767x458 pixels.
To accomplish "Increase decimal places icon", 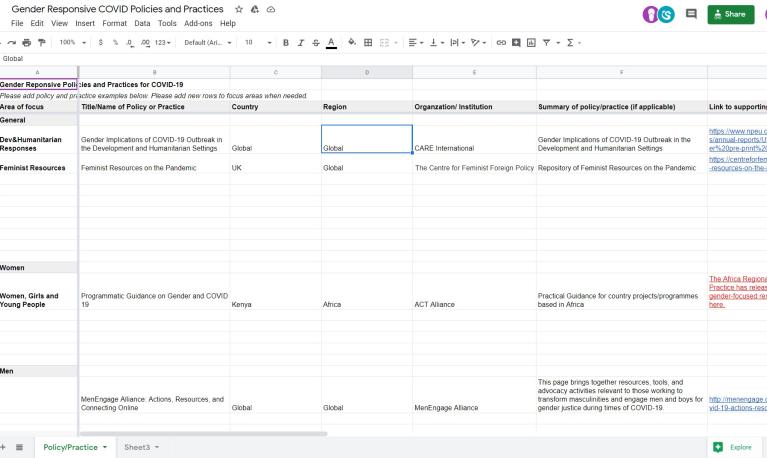I will point(145,43).
